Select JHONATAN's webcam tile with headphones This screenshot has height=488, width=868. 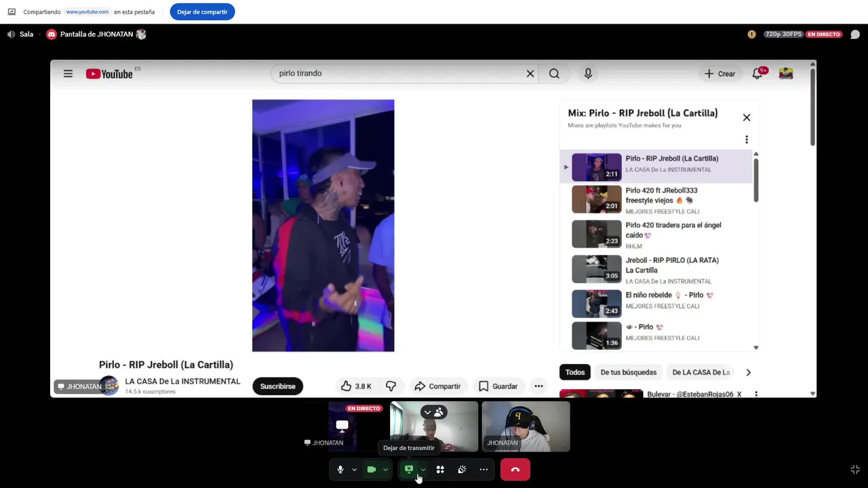[x=526, y=426]
